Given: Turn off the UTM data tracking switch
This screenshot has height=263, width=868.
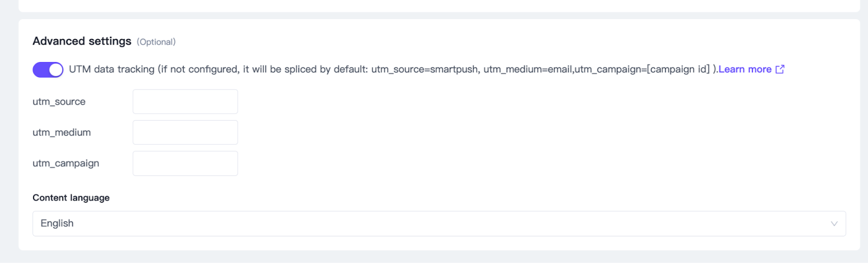Looking at the screenshot, I should (x=48, y=70).
